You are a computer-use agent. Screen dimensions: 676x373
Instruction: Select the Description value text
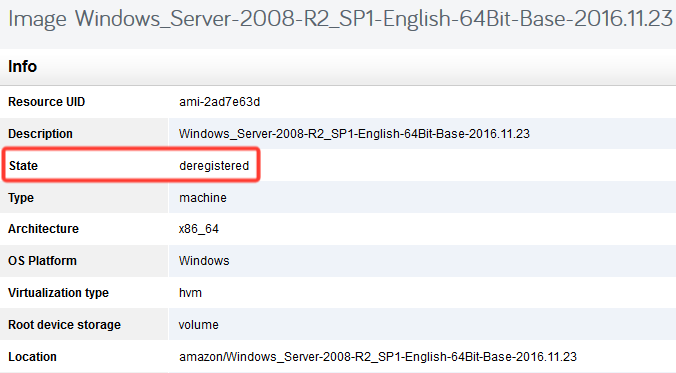coord(354,134)
